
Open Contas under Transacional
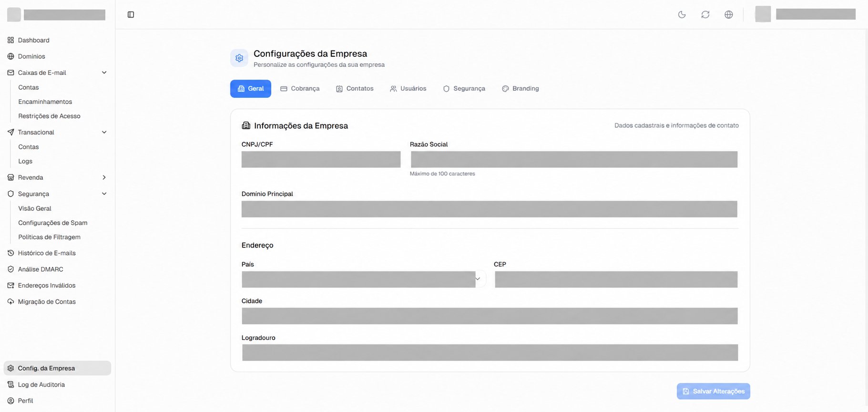tap(28, 147)
